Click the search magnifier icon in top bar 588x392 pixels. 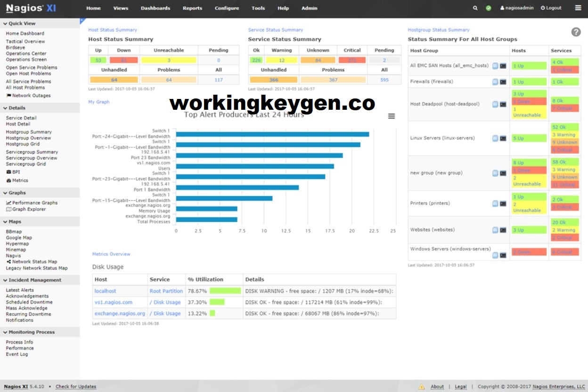(475, 8)
